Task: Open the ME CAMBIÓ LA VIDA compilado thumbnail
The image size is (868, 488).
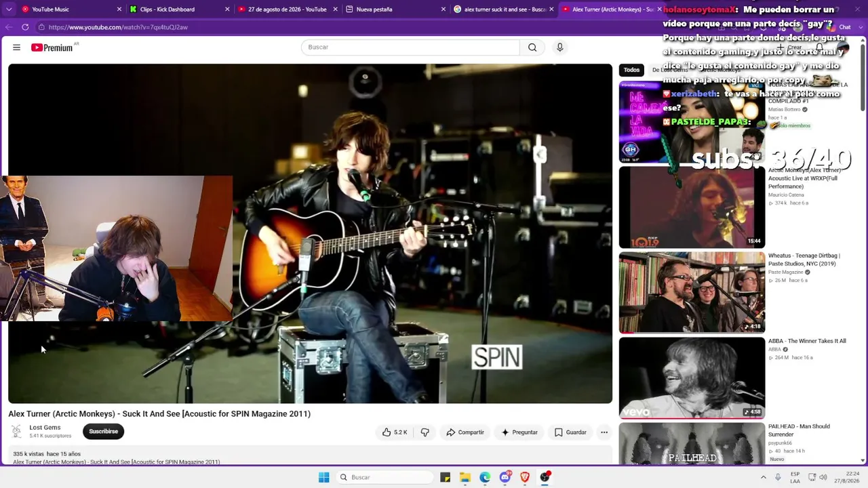Action: click(692, 122)
